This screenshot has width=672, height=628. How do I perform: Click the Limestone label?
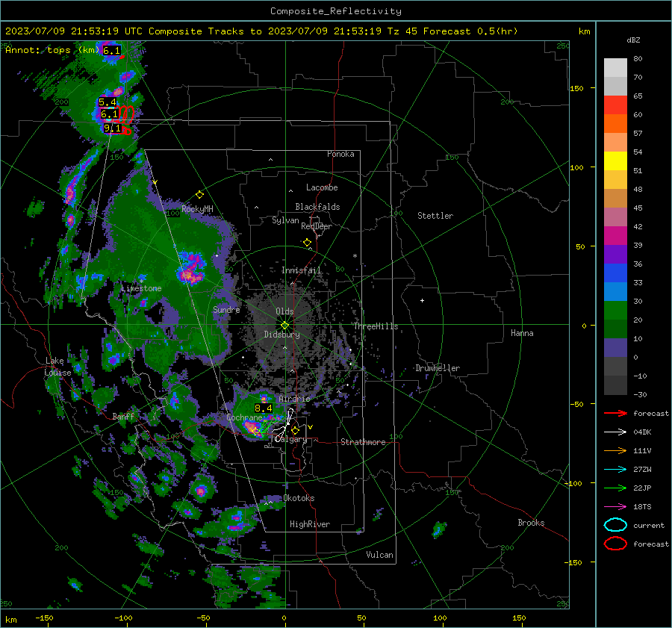141,288
